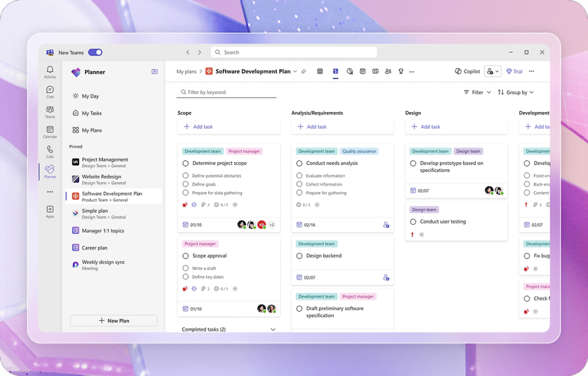Open the Charts view icon
This screenshot has height=376, width=588.
[349, 71]
